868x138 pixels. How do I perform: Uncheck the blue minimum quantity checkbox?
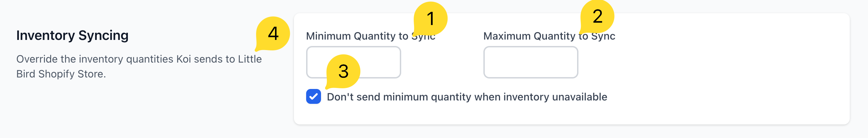tap(314, 97)
